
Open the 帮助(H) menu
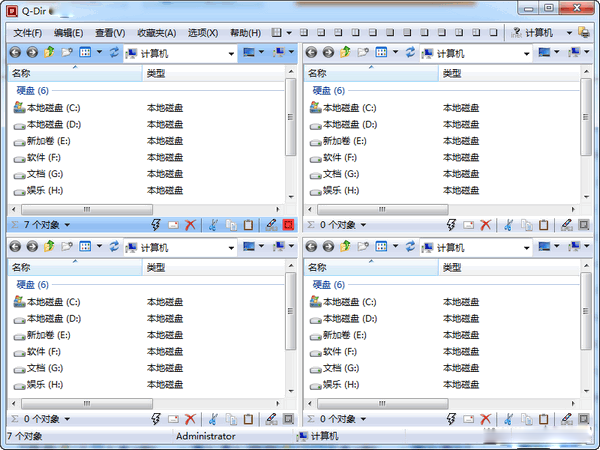pyautogui.click(x=245, y=33)
